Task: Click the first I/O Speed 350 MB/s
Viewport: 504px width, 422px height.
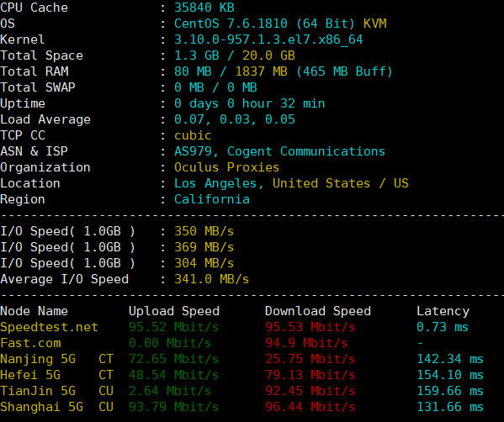Action: coord(204,231)
